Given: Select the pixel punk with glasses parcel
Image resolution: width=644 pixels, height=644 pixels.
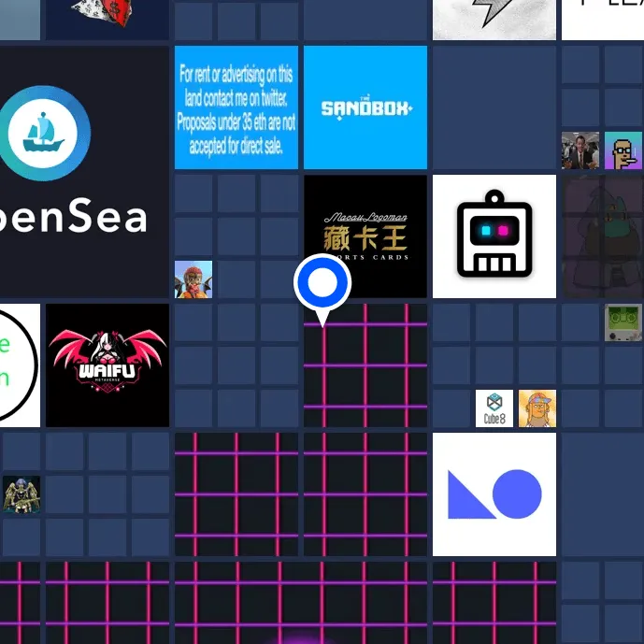Looking at the screenshot, I should (x=623, y=150).
